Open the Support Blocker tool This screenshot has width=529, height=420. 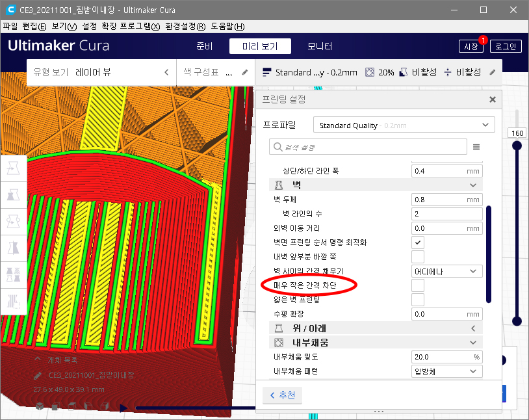[x=13, y=302]
